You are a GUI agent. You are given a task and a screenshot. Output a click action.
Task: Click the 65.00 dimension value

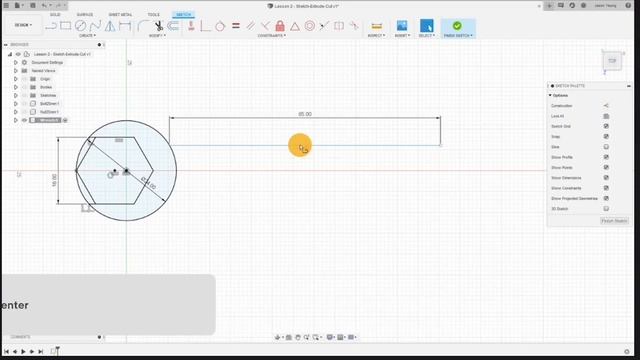(305, 114)
